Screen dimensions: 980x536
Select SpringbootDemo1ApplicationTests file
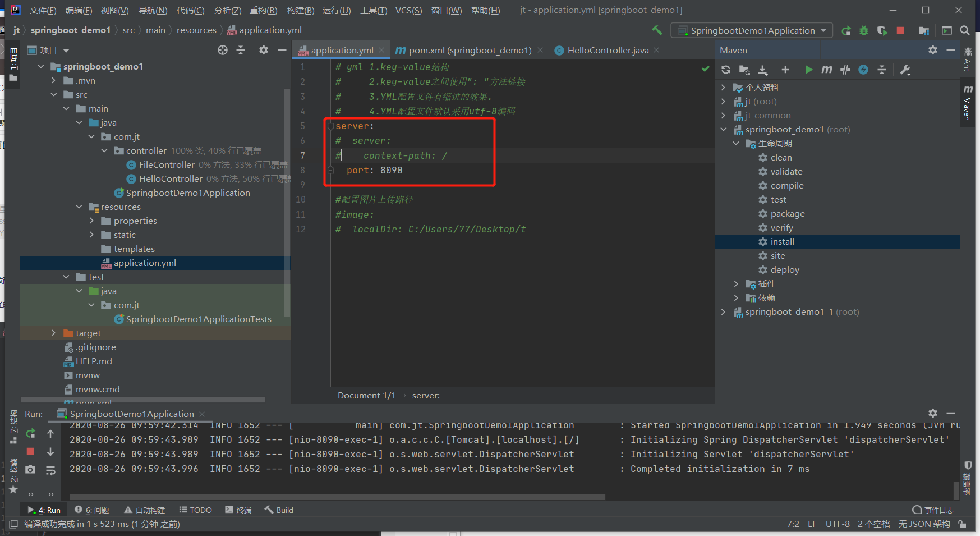[199, 319]
